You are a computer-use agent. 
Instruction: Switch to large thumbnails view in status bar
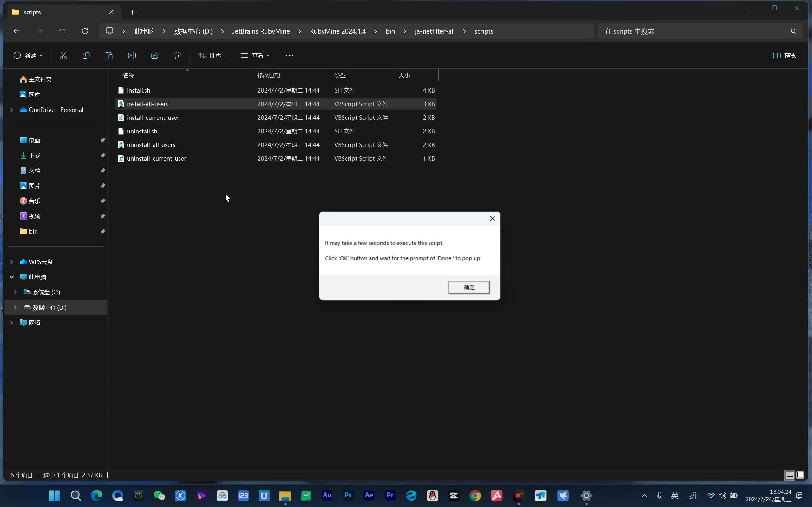tap(800, 475)
